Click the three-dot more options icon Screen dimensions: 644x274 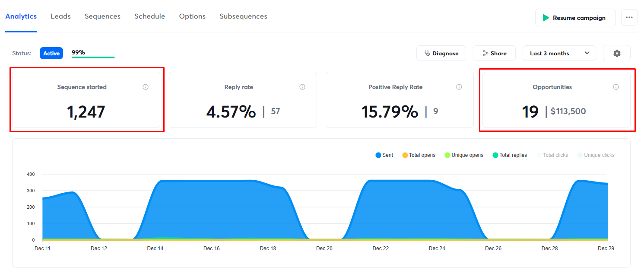tap(629, 17)
